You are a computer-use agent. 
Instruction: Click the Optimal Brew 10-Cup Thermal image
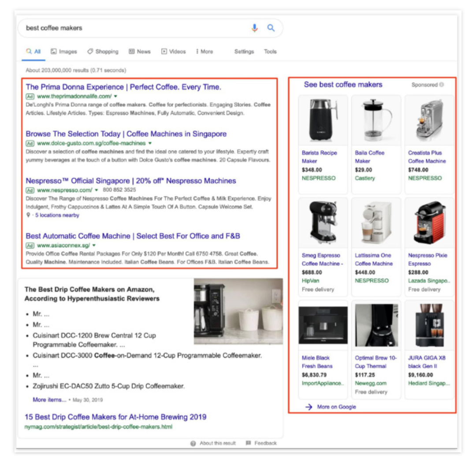tap(376, 325)
